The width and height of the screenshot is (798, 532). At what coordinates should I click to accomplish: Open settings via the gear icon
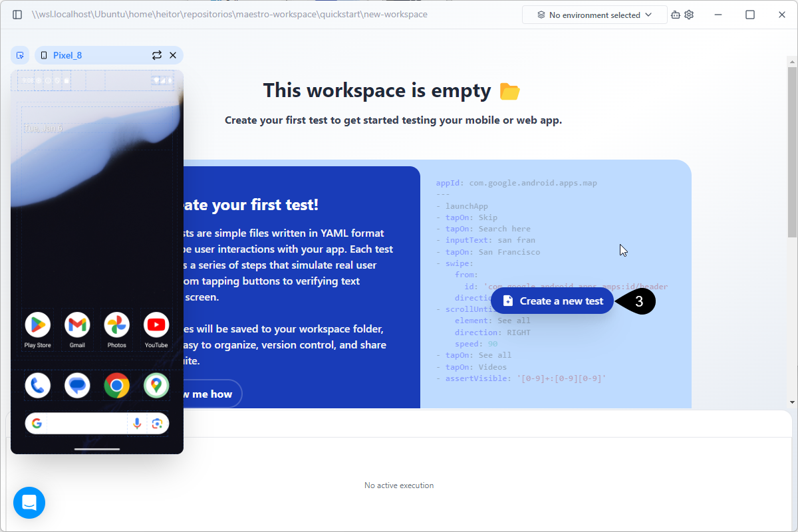[689, 15]
